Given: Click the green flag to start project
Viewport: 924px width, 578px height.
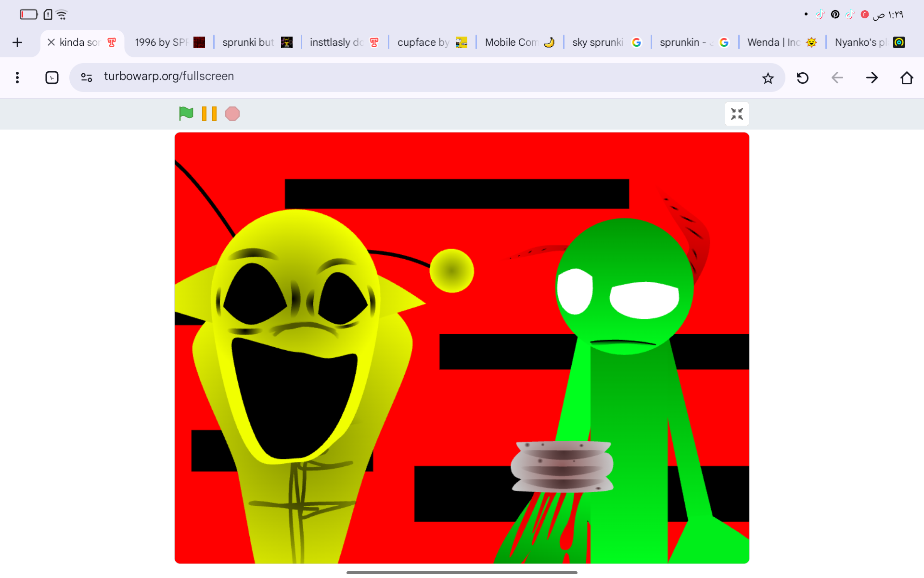Looking at the screenshot, I should [x=186, y=114].
